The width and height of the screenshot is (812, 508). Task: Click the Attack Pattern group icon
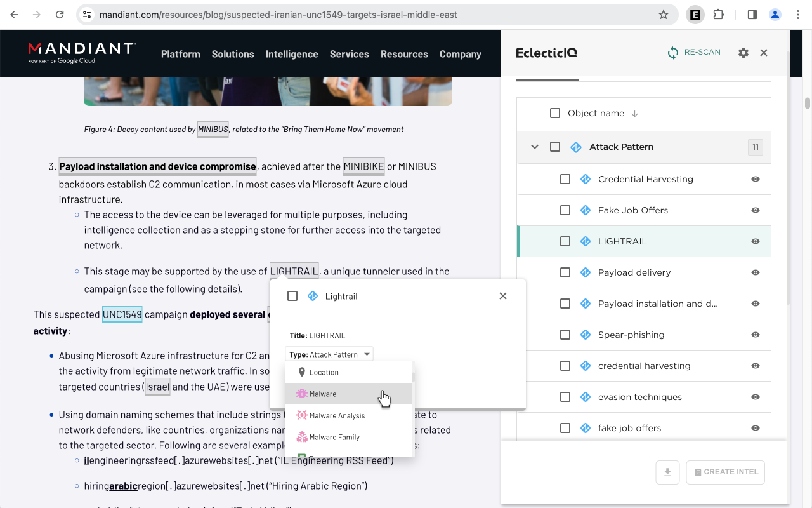(576, 147)
